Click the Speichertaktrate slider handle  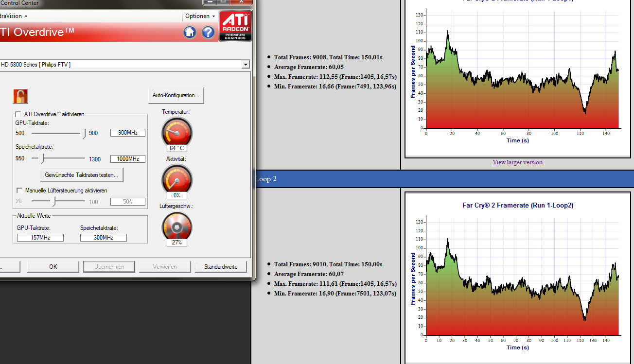42,158
